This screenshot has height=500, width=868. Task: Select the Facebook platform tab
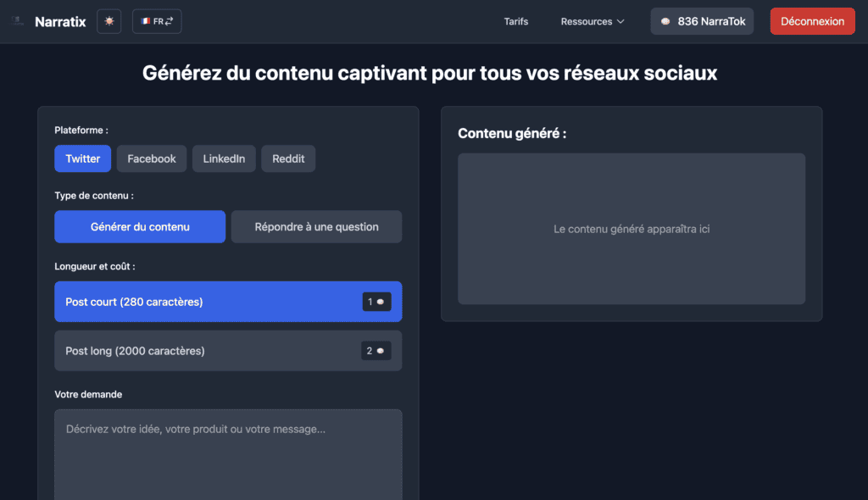click(x=152, y=158)
